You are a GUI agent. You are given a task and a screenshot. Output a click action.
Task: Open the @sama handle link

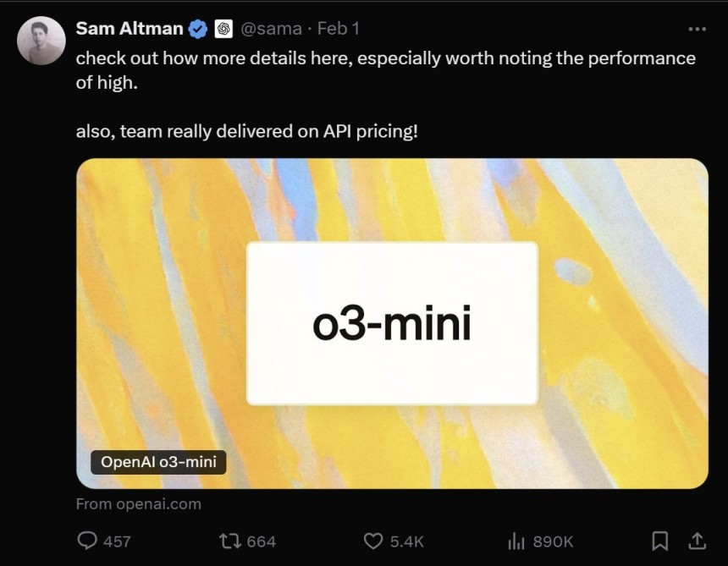[x=271, y=30]
